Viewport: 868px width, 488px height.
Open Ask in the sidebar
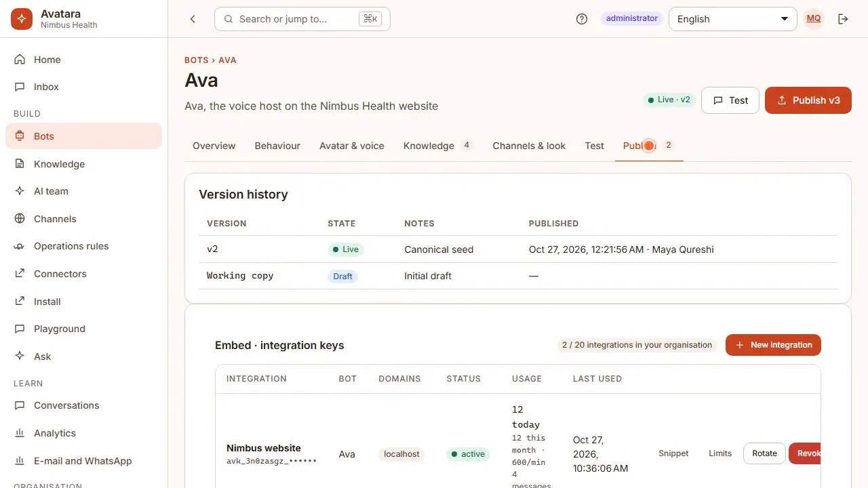(83, 357)
